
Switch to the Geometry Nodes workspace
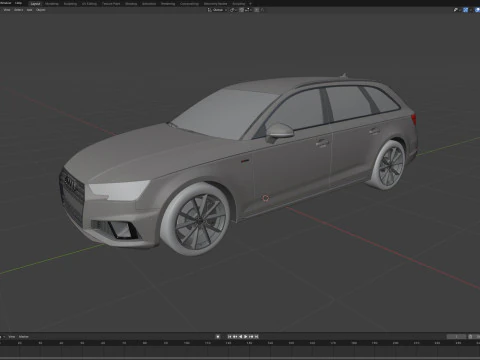coord(215,4)
